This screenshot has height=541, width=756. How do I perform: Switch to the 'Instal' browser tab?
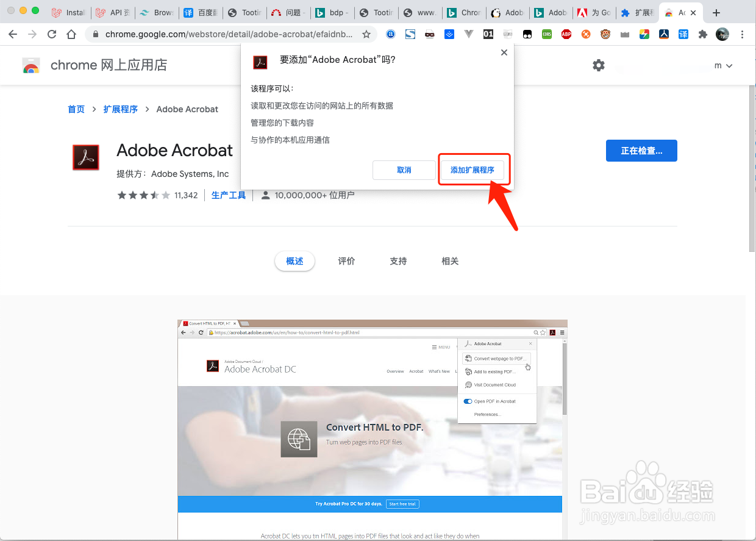68,13
